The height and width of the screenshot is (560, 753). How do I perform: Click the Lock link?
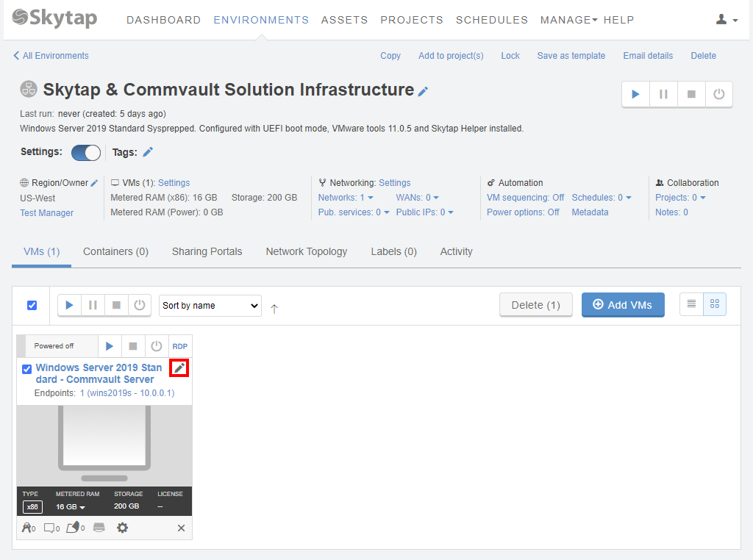point(510,56)
